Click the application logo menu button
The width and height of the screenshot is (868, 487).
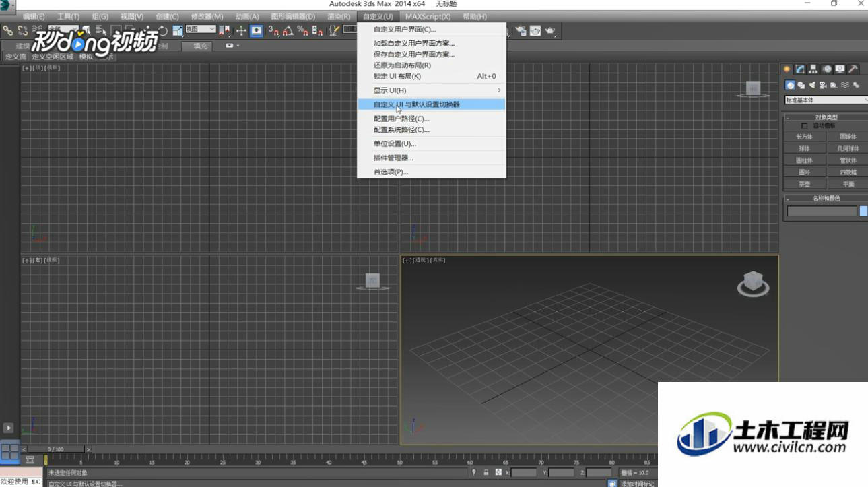click(7, 6)
